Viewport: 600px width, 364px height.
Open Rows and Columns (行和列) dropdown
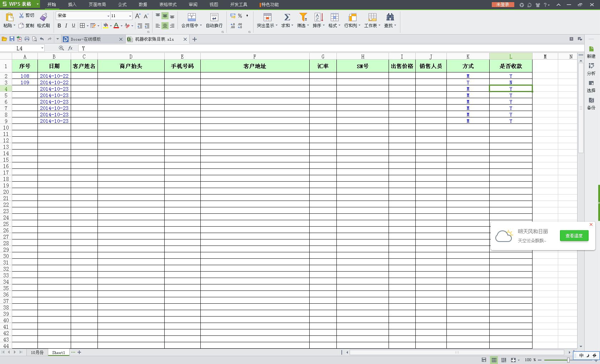click(352, 26)
